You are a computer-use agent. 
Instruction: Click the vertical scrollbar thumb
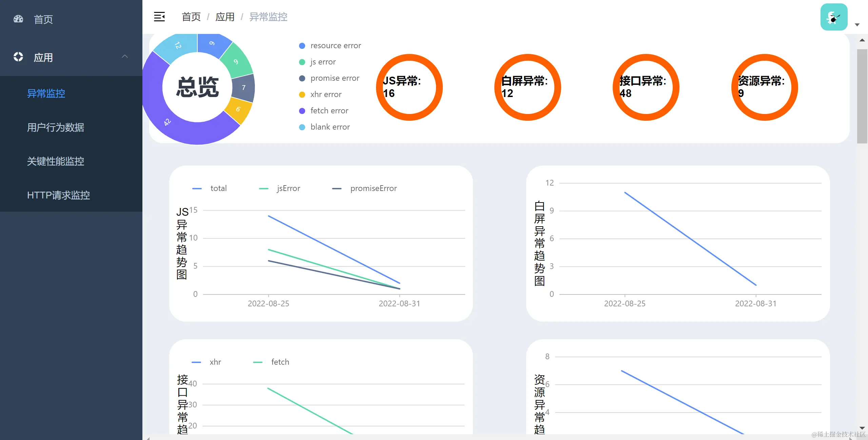pos(862,97)
